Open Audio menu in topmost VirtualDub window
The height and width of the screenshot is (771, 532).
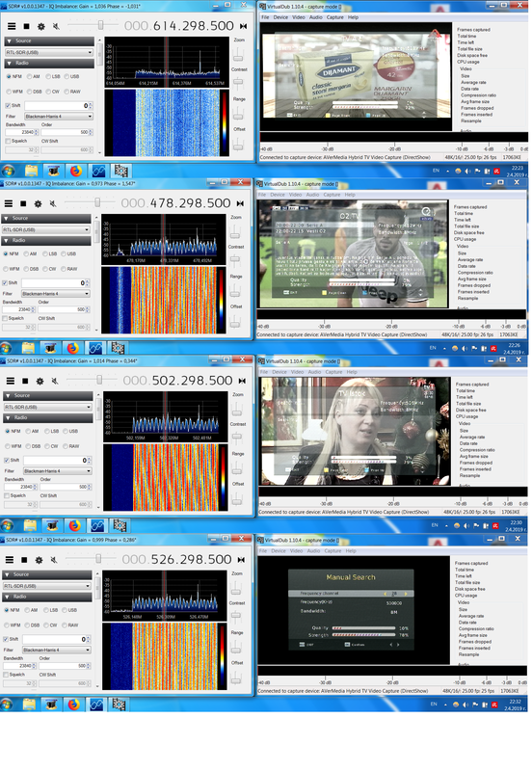[316, 17]
